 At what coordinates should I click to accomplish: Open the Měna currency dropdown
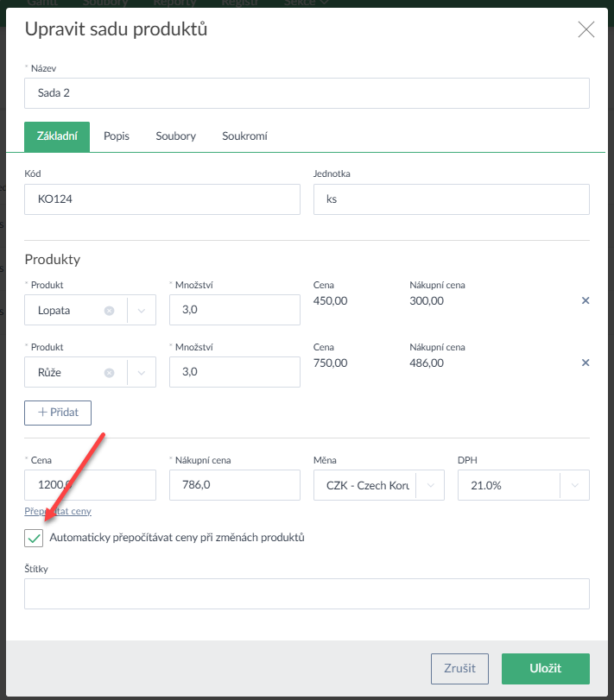pyautogui.click(x=430, y=485)
